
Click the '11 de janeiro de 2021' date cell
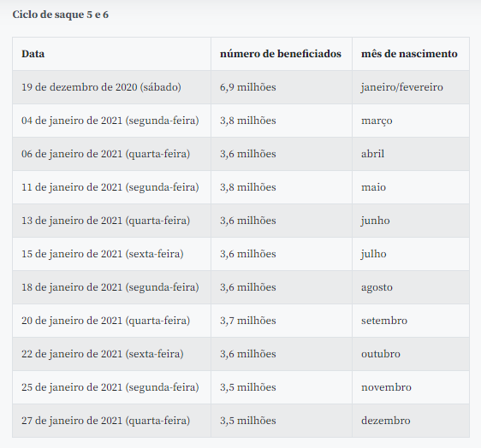[x=111, y=187]
